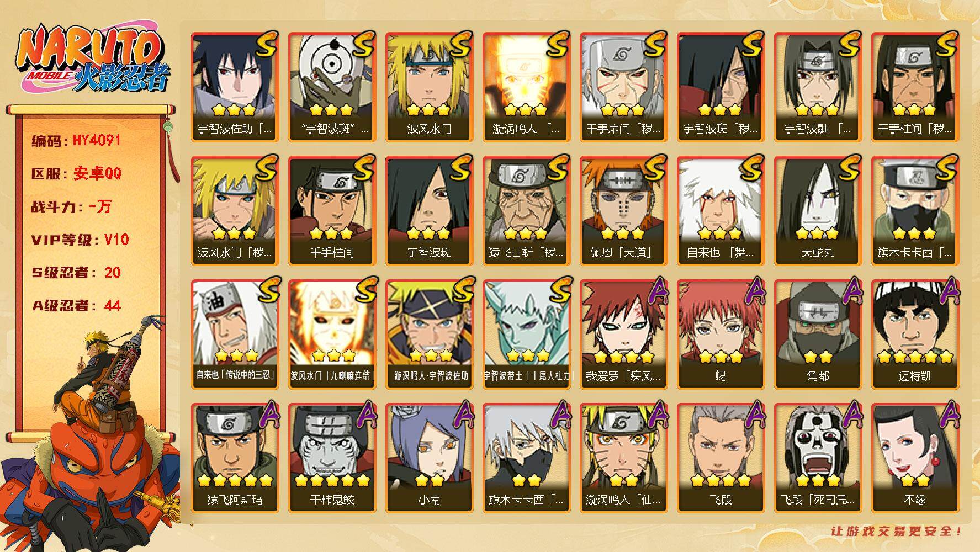Image resolution: width=980 pixels, height=552 pixels.
Task: Select the 角都 character card
Action: point(818,334)
